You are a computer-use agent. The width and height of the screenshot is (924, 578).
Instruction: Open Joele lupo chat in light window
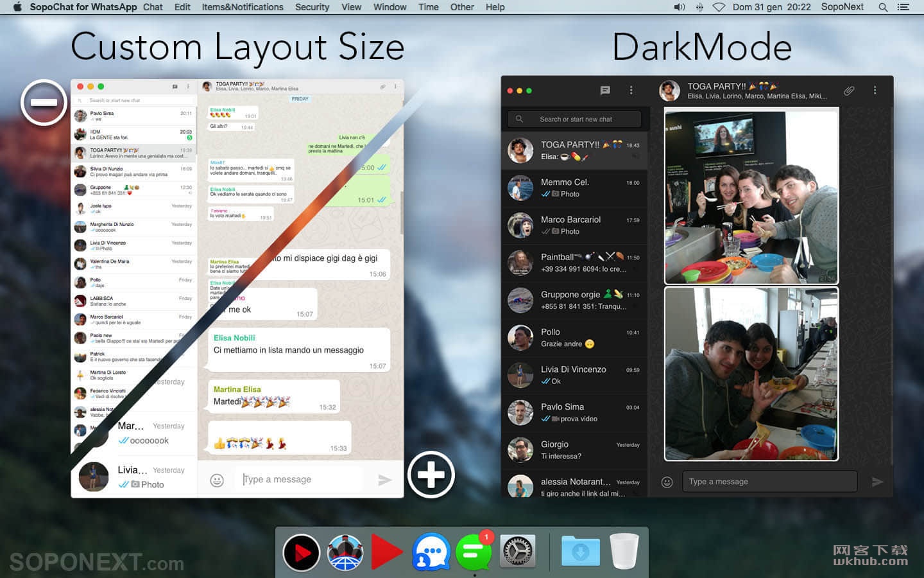[133, 209]
